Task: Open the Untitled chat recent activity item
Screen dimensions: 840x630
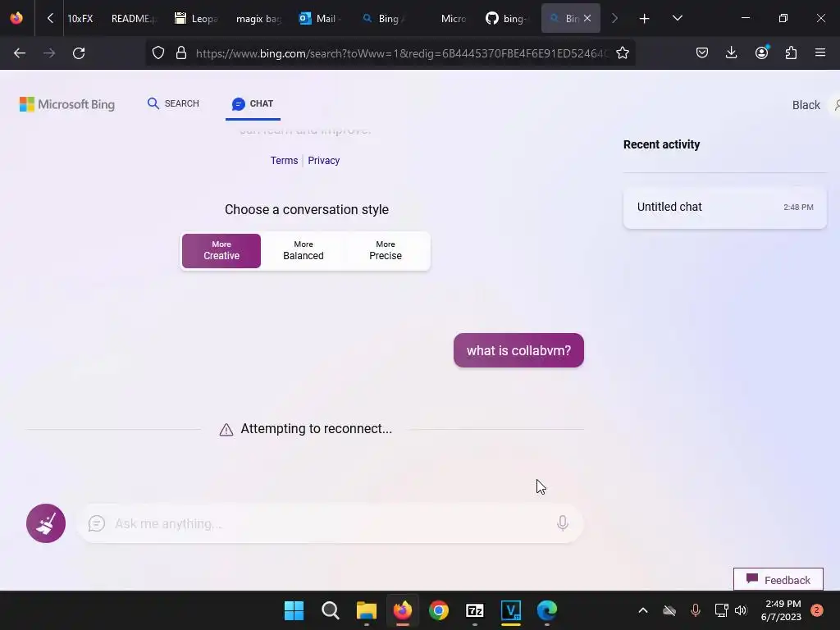Action: (725, 207)
